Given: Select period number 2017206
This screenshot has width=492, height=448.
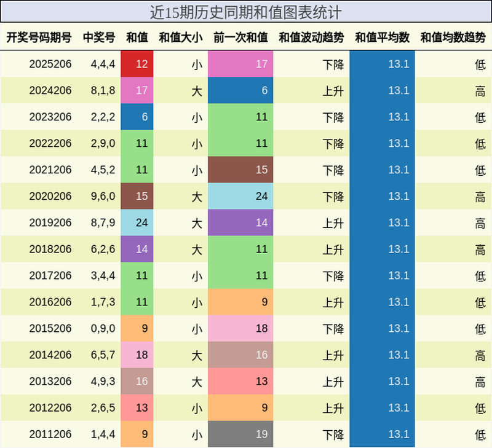Looking at the screenshot, I should pos(50,275).
